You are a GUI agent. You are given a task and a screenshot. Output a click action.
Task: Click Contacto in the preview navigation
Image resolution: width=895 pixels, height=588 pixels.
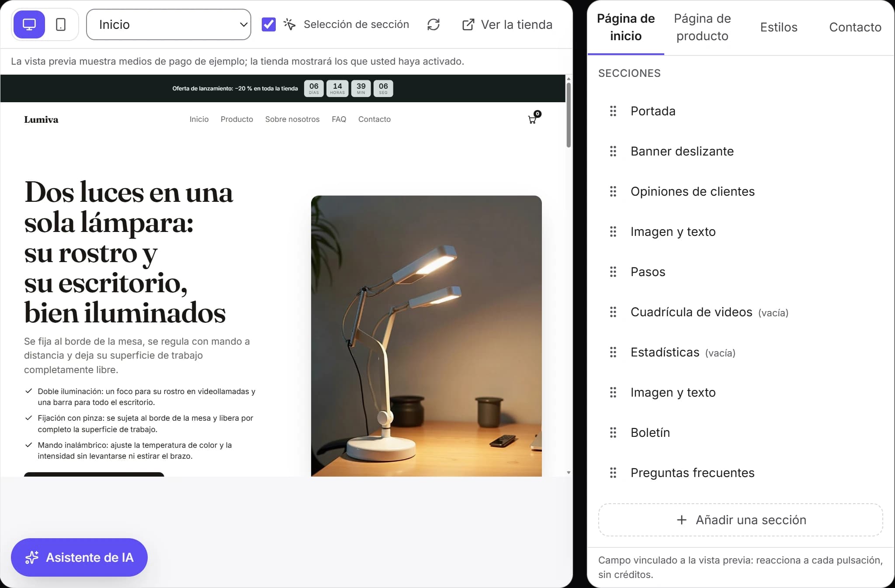pyautogui.click(x=375, y=119)
